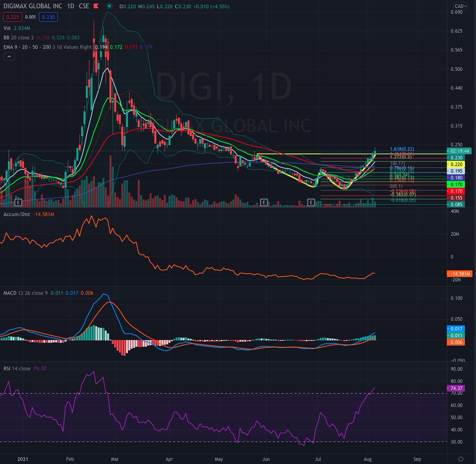Select the 1.272(0.2) Fibonacci level label
Image resolution: width=476 pixels, height=464 pixels.
(x=400, y=158)
